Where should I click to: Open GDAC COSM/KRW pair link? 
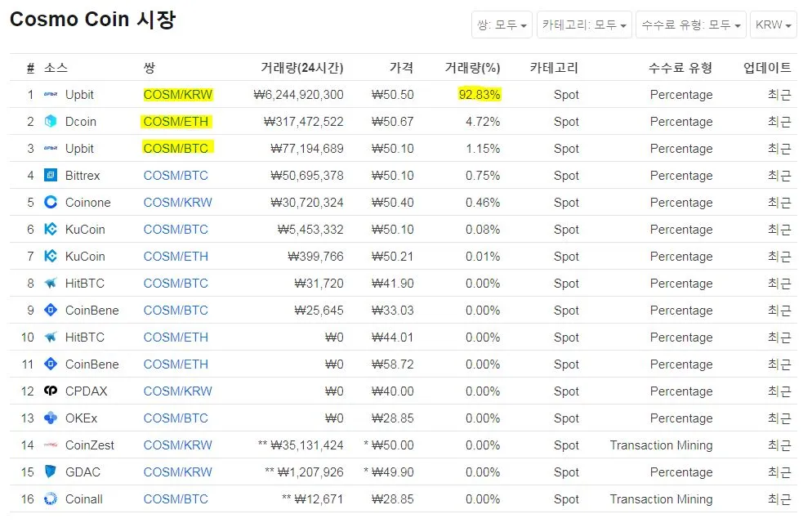pyautogui.click(x=177, y=472)
